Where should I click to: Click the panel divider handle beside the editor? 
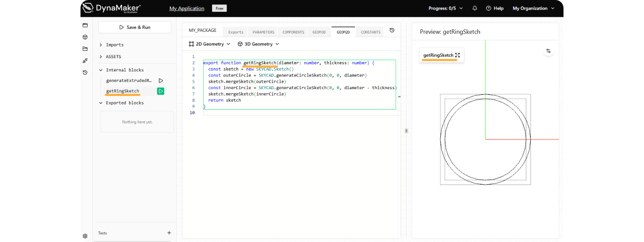pyautogui.click(x=407, y=131)
